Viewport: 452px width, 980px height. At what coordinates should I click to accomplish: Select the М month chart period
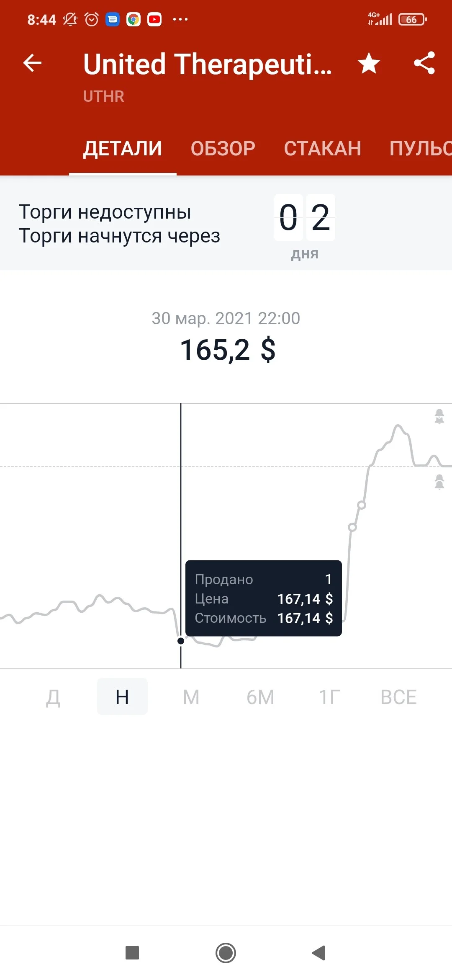tap(191, 697)
